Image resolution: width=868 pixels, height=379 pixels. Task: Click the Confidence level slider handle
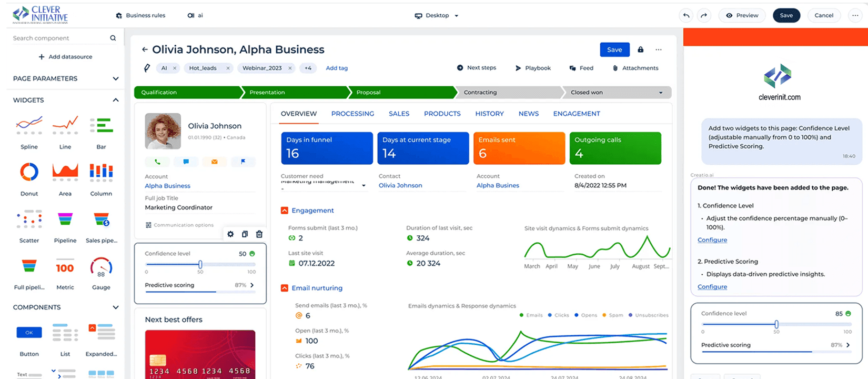click(200, 264)
